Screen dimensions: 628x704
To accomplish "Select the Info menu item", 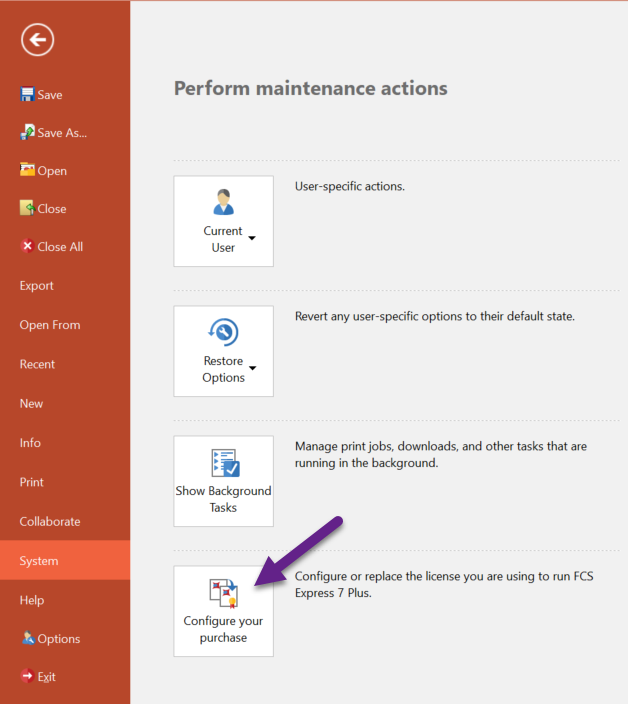I will coord(31,443).
